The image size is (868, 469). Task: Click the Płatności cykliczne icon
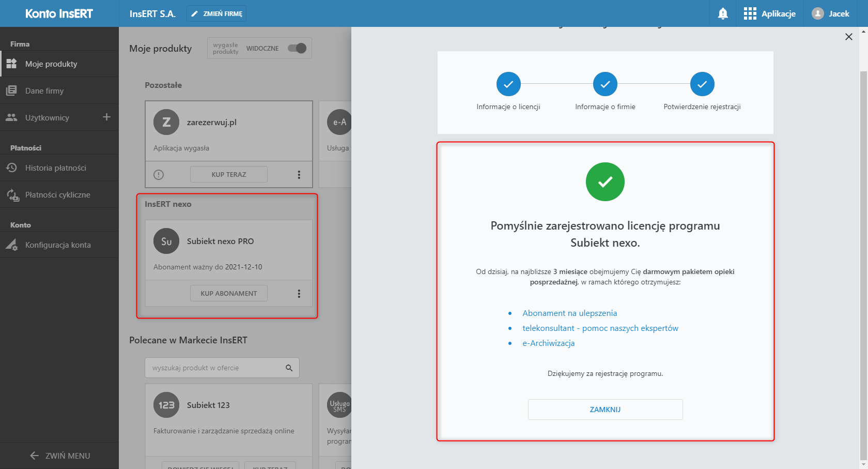[x=12, y=195]
